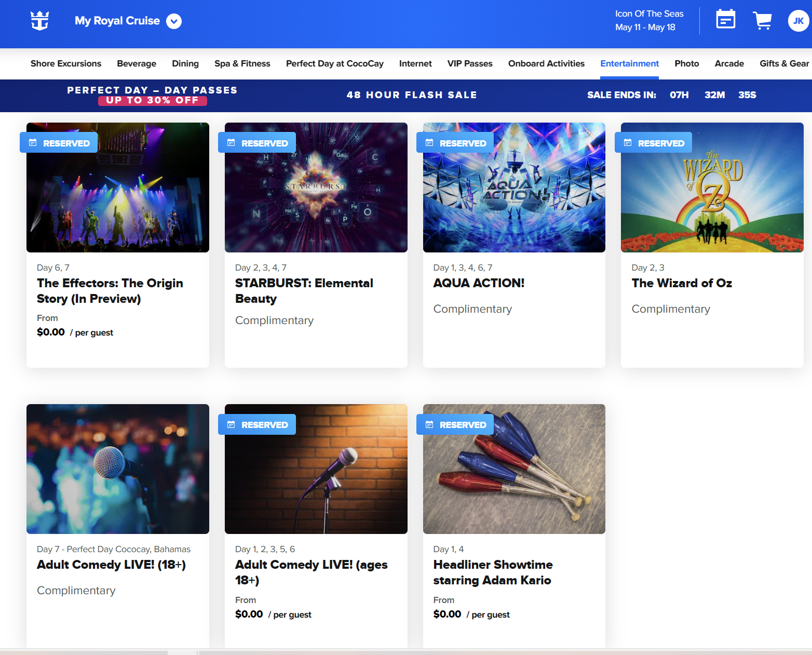Click Adult Comedy LIVE! (18+) title
Viewport: 812px width, 655px height.
(x=111, y=565)
